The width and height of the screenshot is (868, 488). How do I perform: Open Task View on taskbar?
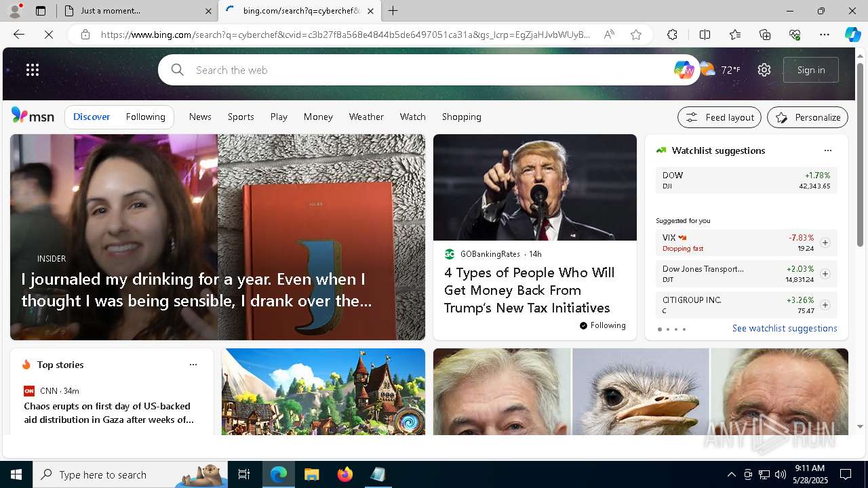[x=244, y=474]
